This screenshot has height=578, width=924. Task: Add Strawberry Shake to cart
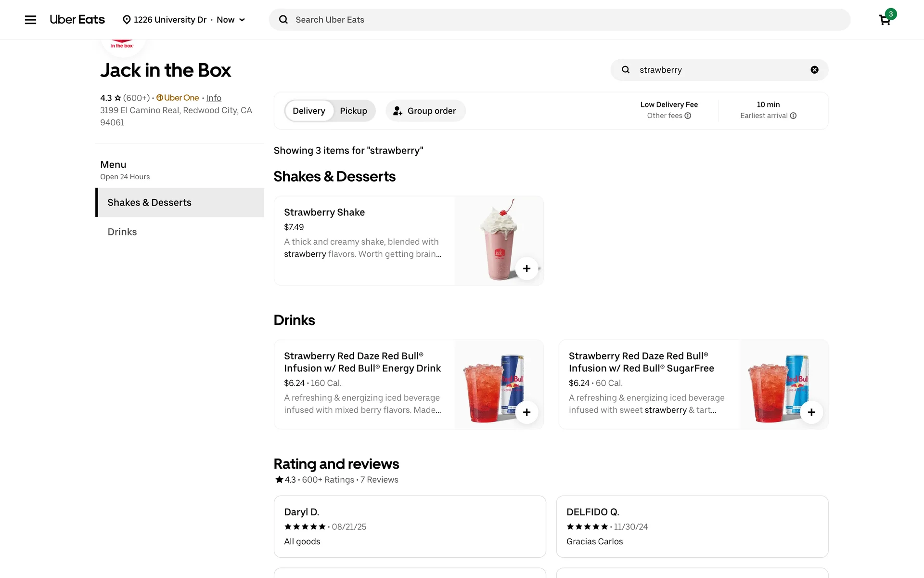(526, 269)
